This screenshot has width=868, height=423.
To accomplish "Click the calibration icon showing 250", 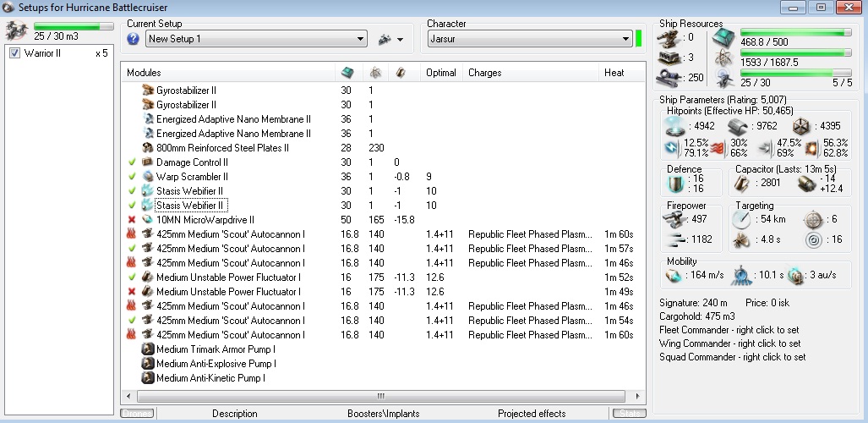I will (669, 78).
